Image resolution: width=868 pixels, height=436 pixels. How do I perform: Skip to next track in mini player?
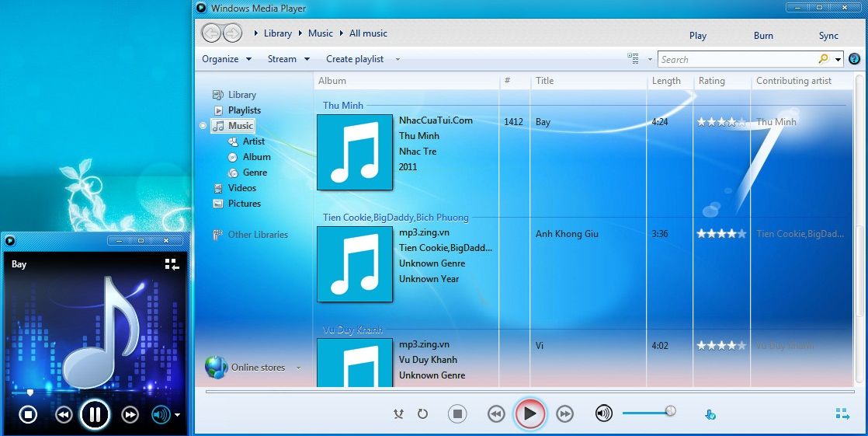[x=130, y=414]
